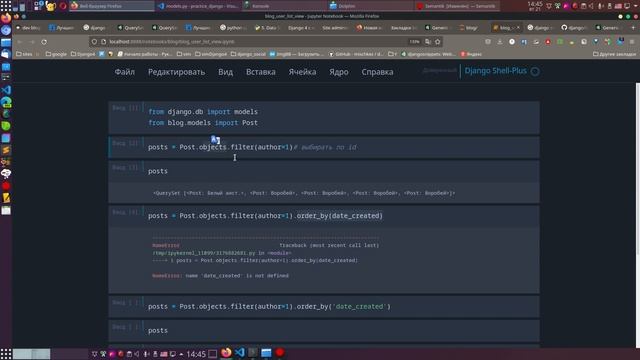Open a new Firefox tab with plus button
This screenshot has height=360, width=640.
click(x=633, y=28)
